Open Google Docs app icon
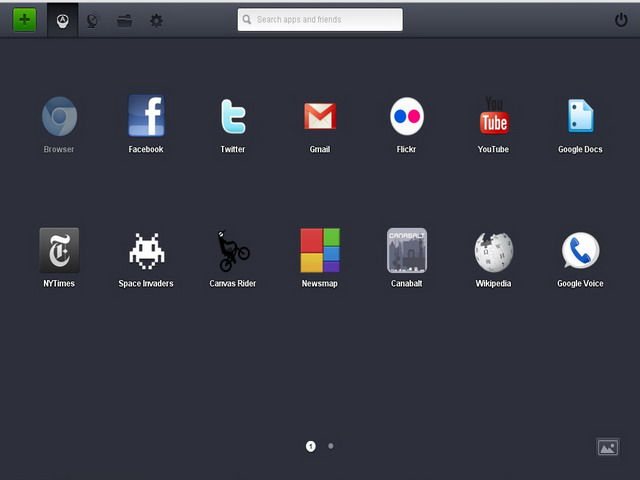The image size is (640, 480). pyautogui.click(x=580, y=116)
